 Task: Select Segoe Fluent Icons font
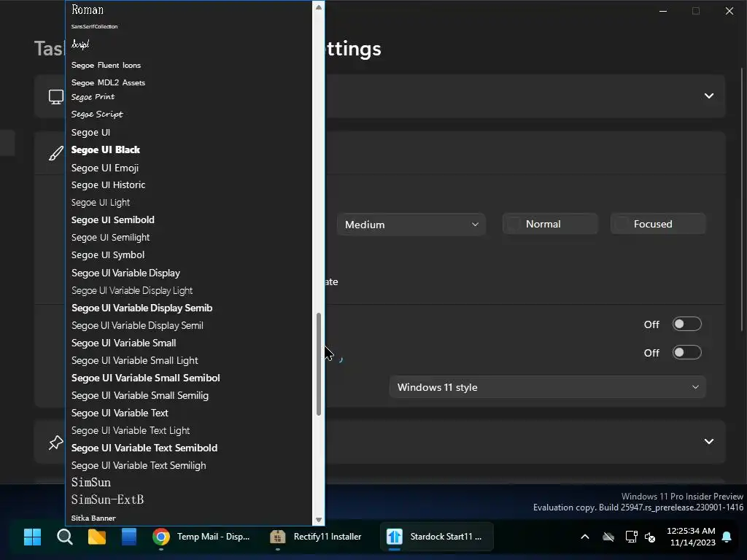click(x=189, y=65)
